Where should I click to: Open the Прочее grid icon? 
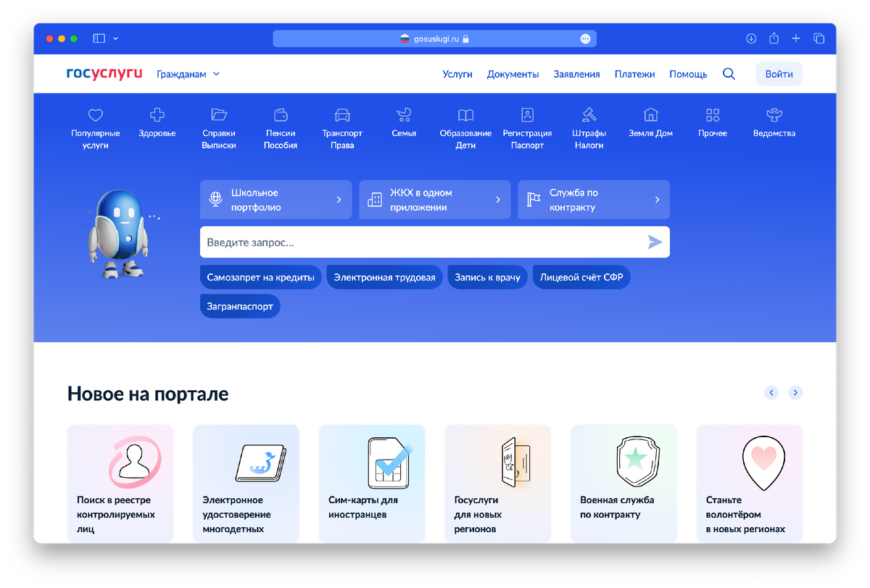[x=713, y=115]
